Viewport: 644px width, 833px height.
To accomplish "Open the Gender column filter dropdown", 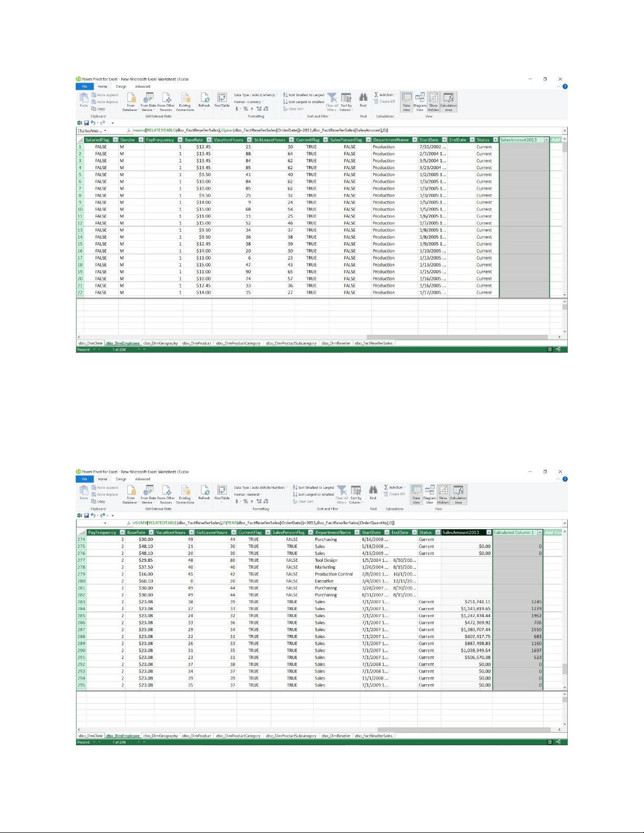I will pos(140,140).
